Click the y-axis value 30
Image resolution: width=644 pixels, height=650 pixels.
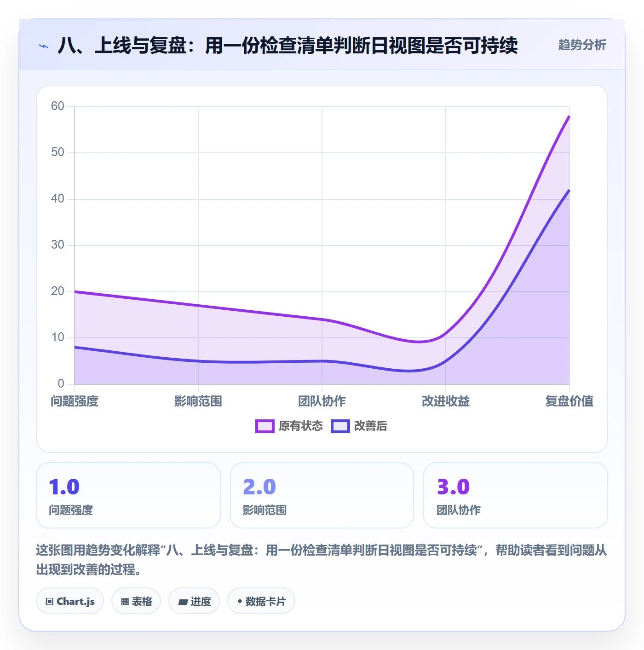tap(57, 245)
